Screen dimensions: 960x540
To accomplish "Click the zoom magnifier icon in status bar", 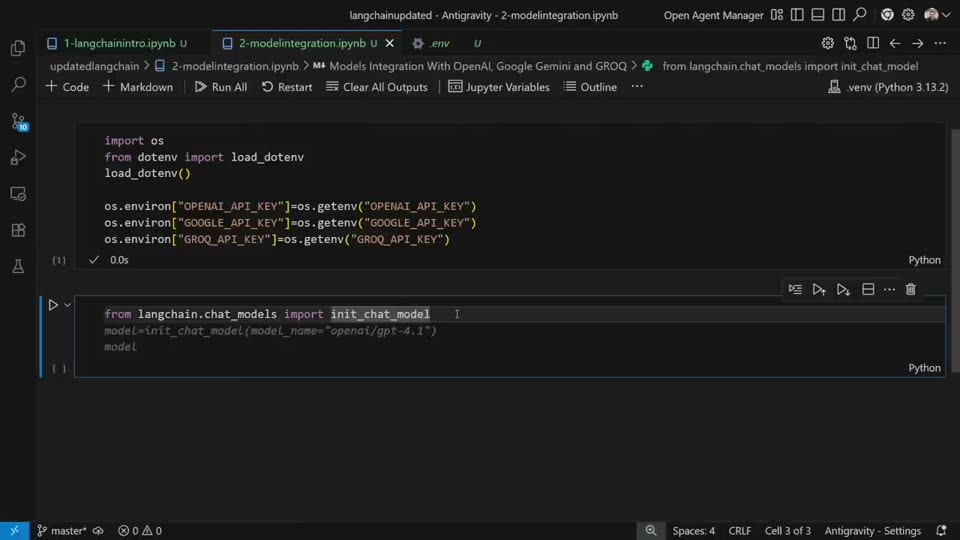I will click(650, 531).
